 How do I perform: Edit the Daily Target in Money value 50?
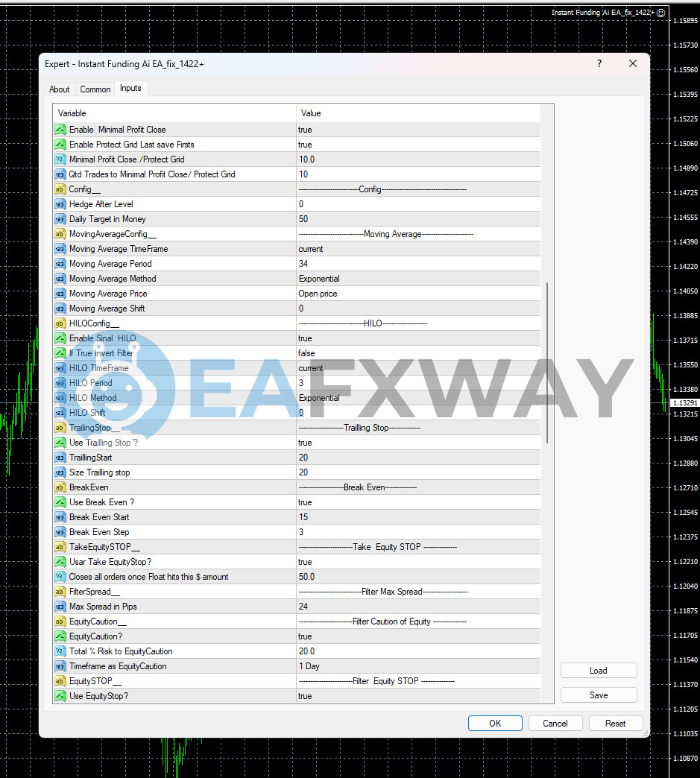pos(418,219)
